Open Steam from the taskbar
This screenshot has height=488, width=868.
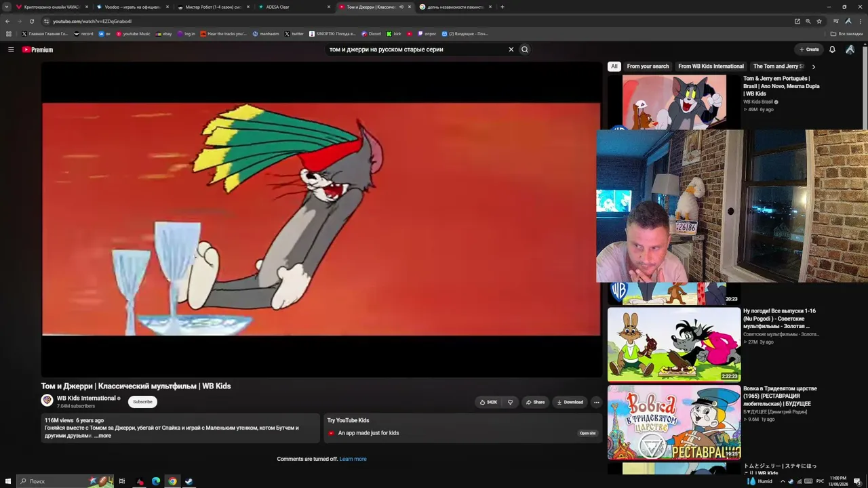click(189, 481)
